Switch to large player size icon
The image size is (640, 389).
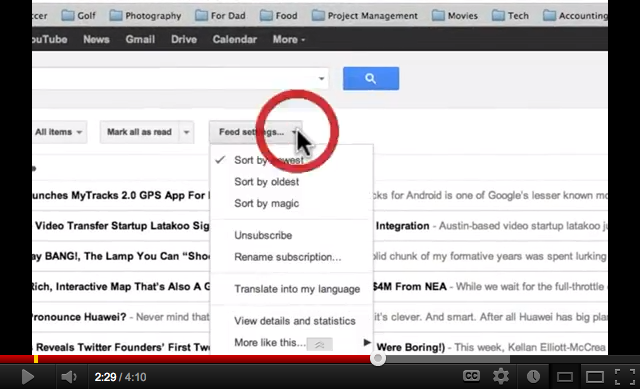595,377
